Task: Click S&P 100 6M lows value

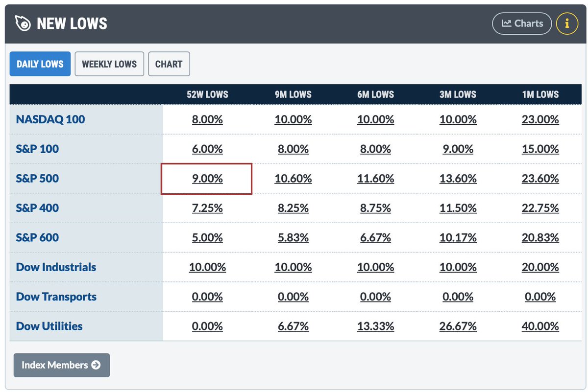Action: [375, 149]
